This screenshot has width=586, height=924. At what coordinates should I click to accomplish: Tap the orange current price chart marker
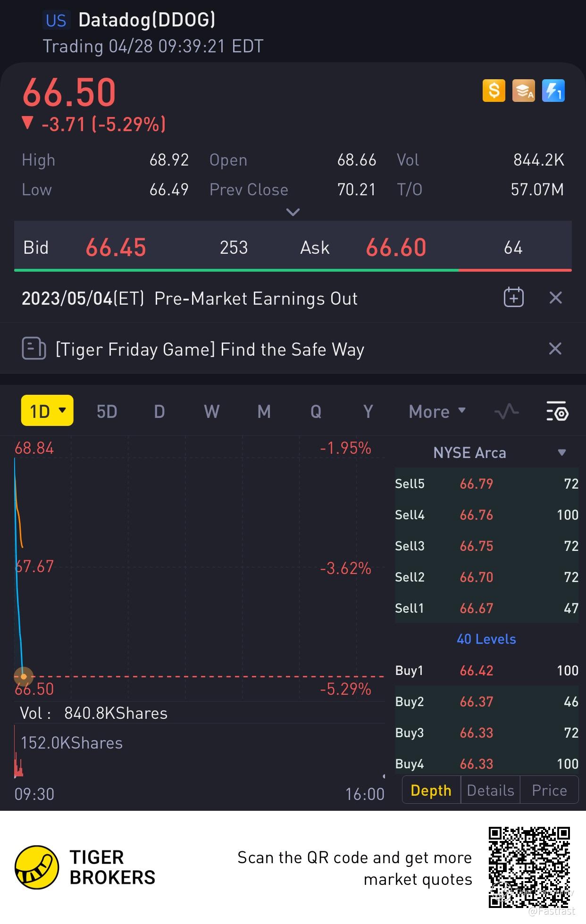24,676
